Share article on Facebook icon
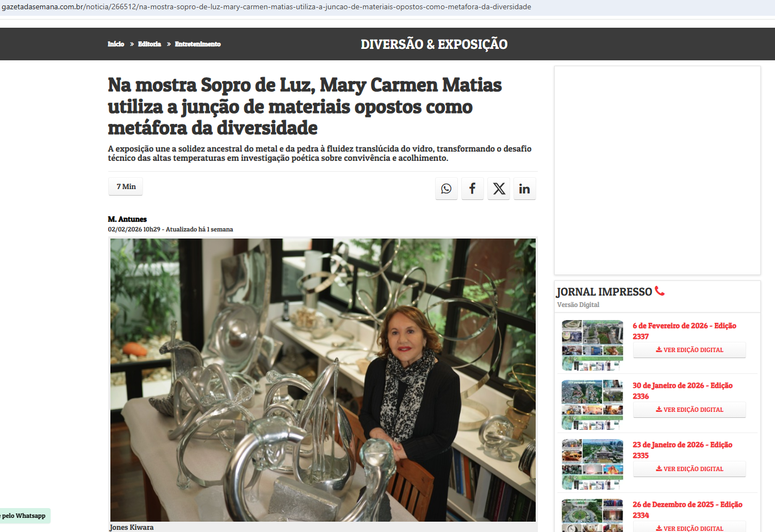Image resolution: width=775 pixels, height=532 pixels. click(x=473, y=189)
